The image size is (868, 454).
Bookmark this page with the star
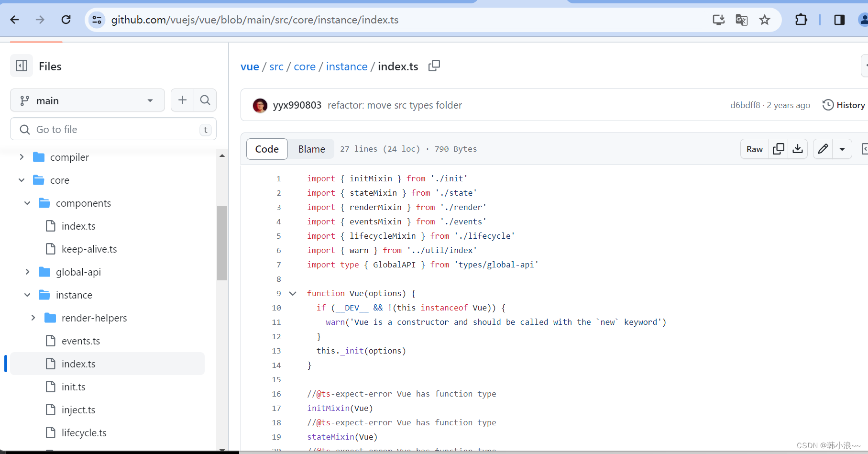[x=765, y=20]
